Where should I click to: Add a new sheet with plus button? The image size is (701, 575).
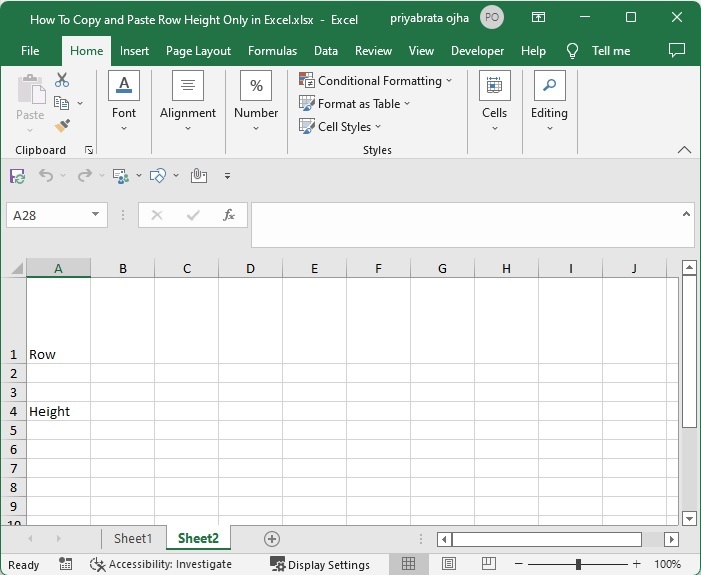[271, 538]
